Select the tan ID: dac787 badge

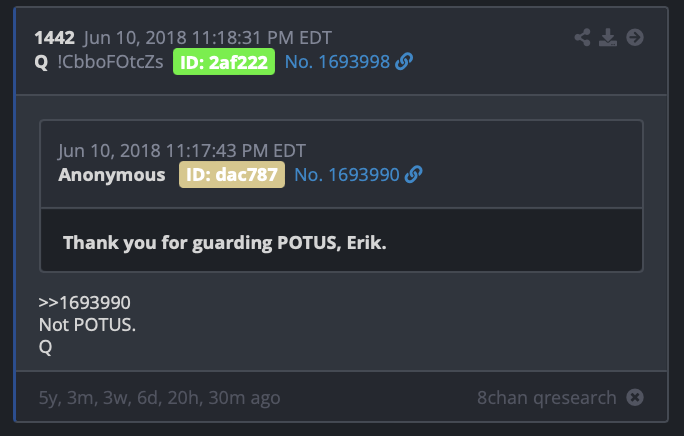point(232,175)
